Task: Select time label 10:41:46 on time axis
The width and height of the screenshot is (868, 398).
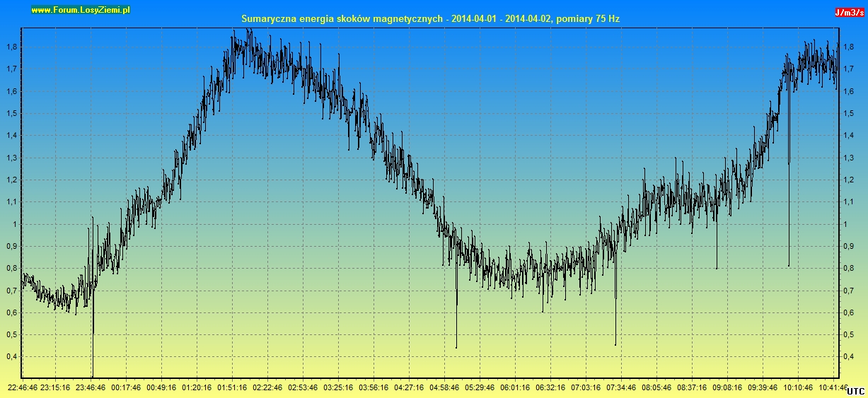Action: coord(833,387)
